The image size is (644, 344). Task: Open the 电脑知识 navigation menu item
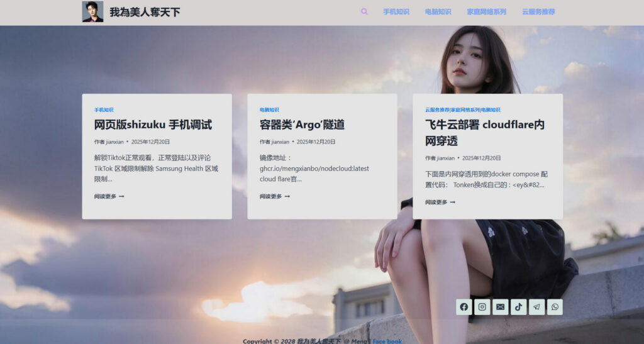pos(438,11)
